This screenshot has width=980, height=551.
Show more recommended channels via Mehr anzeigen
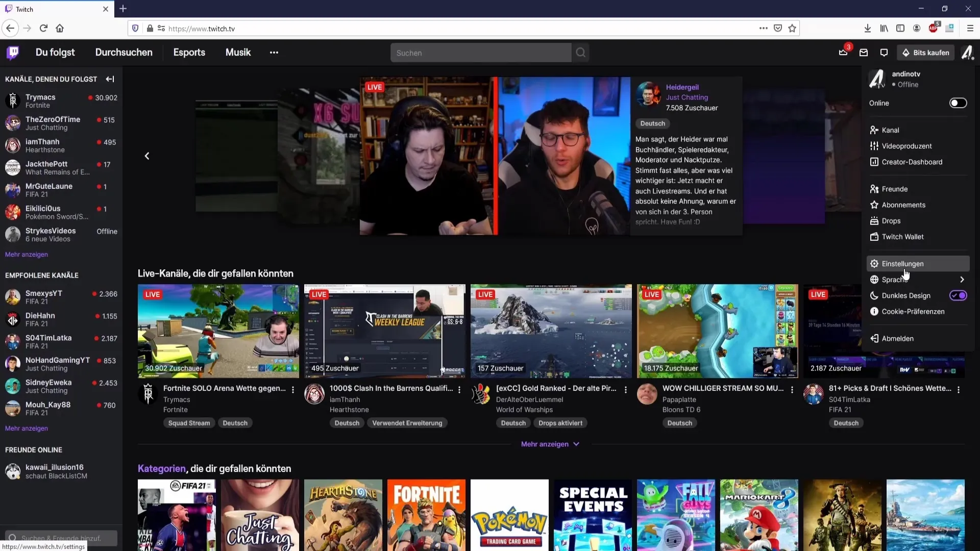click(x=27, y=429)
